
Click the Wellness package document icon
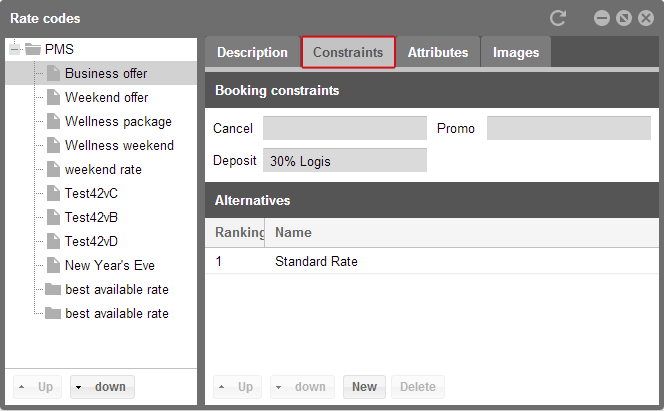tap(53, 121)
